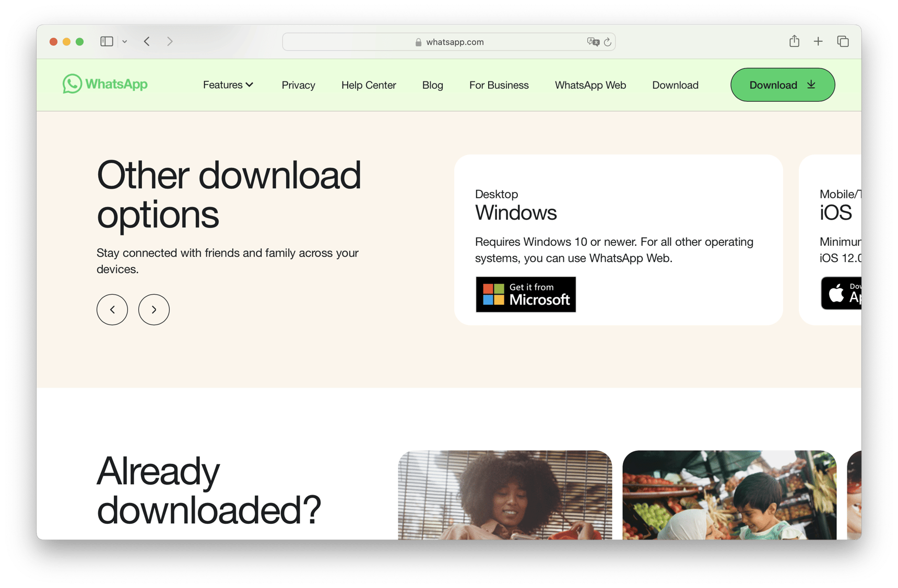Advance the download options carousel with right arrow
Screen dimensions: 898x588
[x=153, y=309]
